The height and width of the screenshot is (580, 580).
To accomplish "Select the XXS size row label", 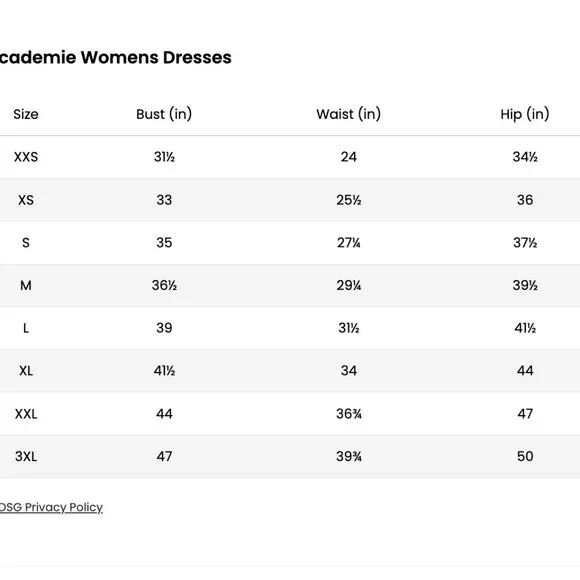I will tap(26, 157).
